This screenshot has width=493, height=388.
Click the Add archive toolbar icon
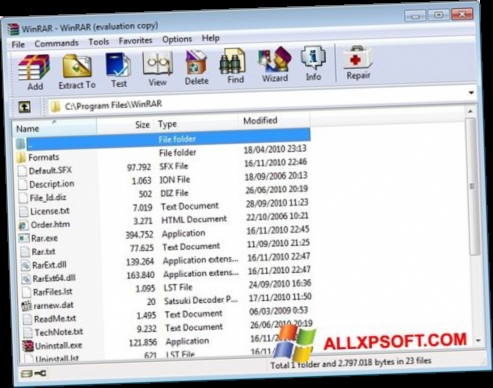34,68
